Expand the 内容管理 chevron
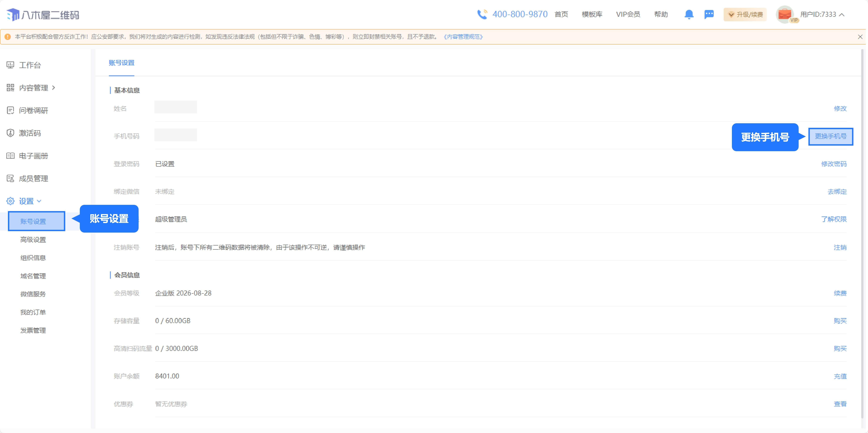868x433 pixels. 54,88
